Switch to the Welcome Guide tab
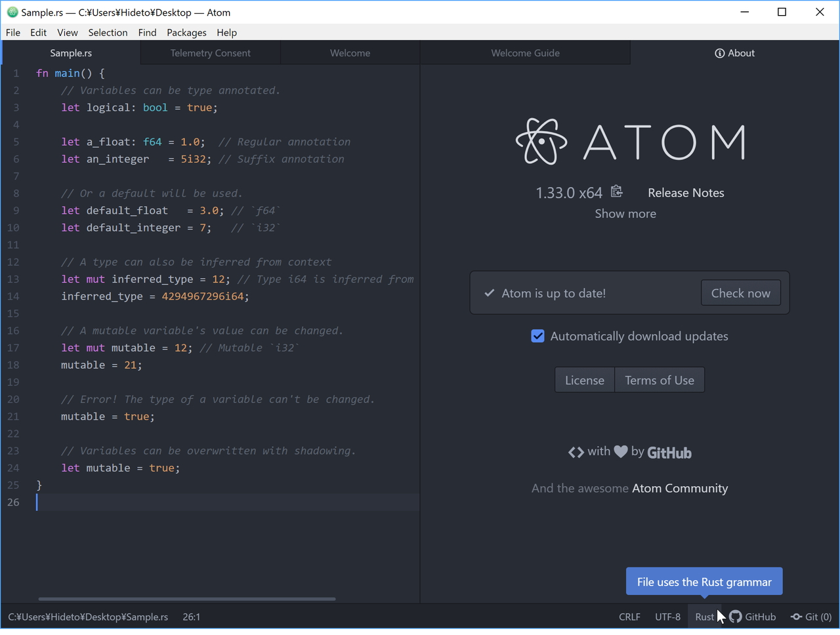The image size is (840, 635). coord(525,53)
